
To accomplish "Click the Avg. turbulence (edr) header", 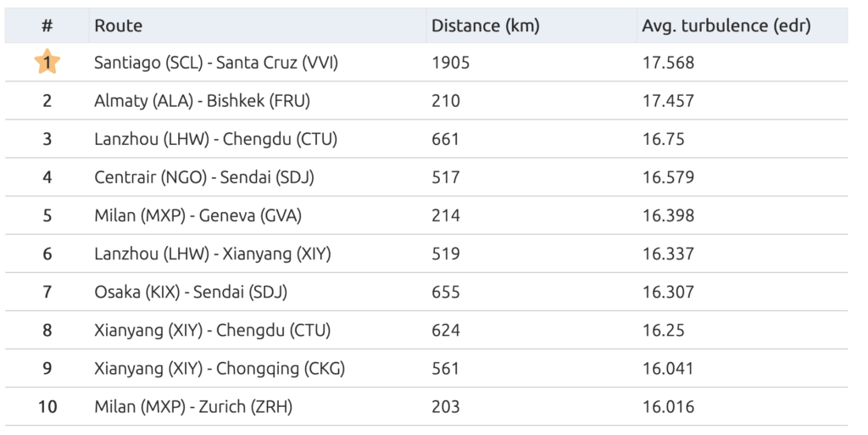I will [x=726, y=25].
